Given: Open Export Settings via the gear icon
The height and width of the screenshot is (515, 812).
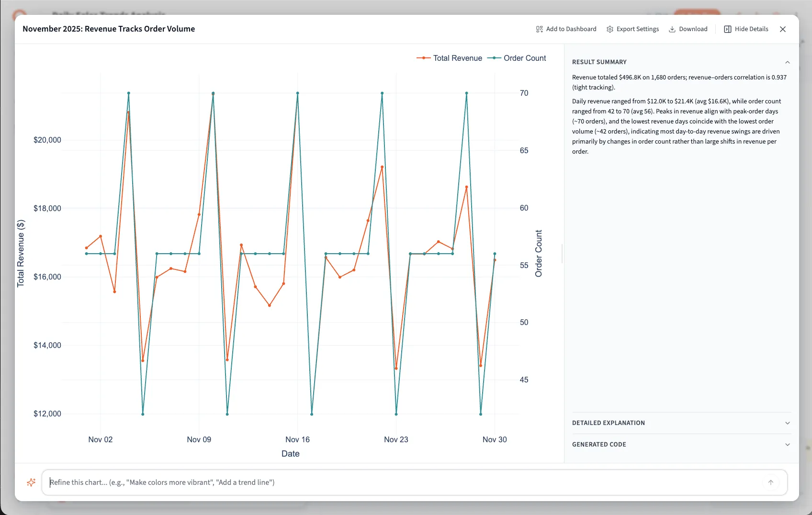Looking at the screenshot, I should (609, 29).
